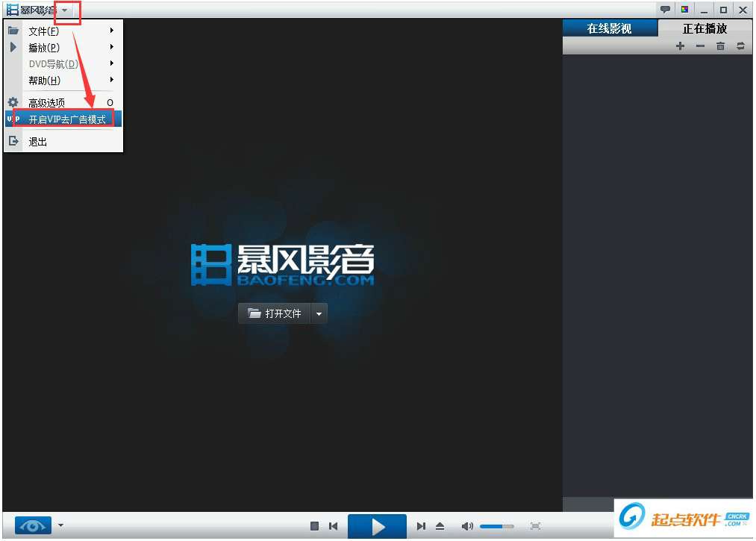Click the 打开文件 button
Screen dimensions: 756x541
(275, 313)
